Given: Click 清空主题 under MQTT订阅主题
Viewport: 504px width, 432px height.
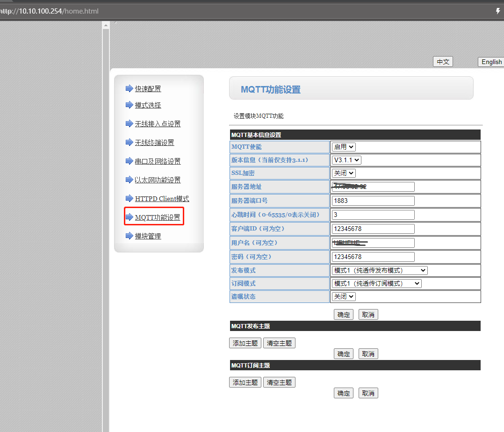Looking at the screenshot, I should click(x=279, y=382).
